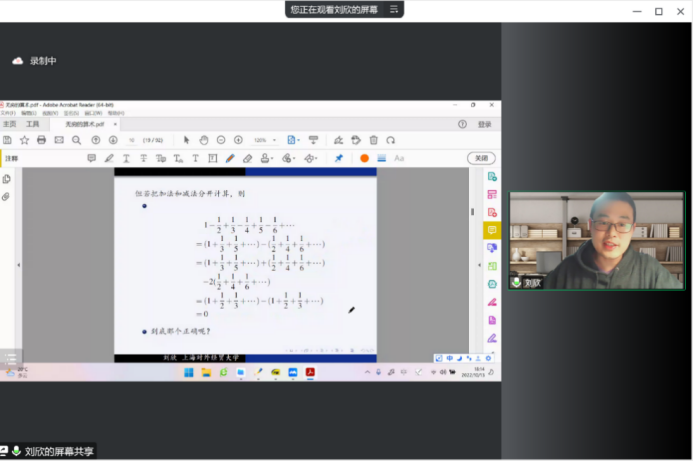Screen dimensions: 693x461
Task: Click the save file icon in Acrobat toolbar
Action: pyautogui.click(x=8, y=140)
